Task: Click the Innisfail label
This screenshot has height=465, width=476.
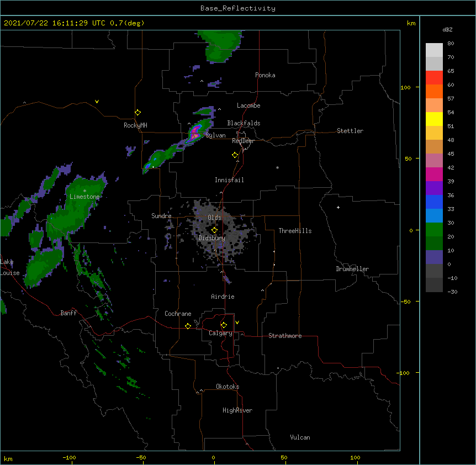Action: click(x=229, y=180)
